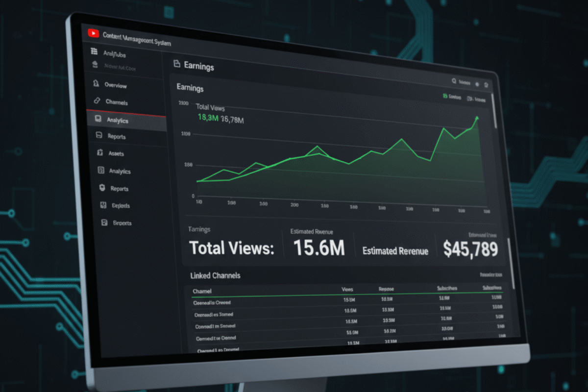Viewport: 588px width, 392px height.
Task: Open the Channels section in sidebar
Action: click(x=117, y=102)
